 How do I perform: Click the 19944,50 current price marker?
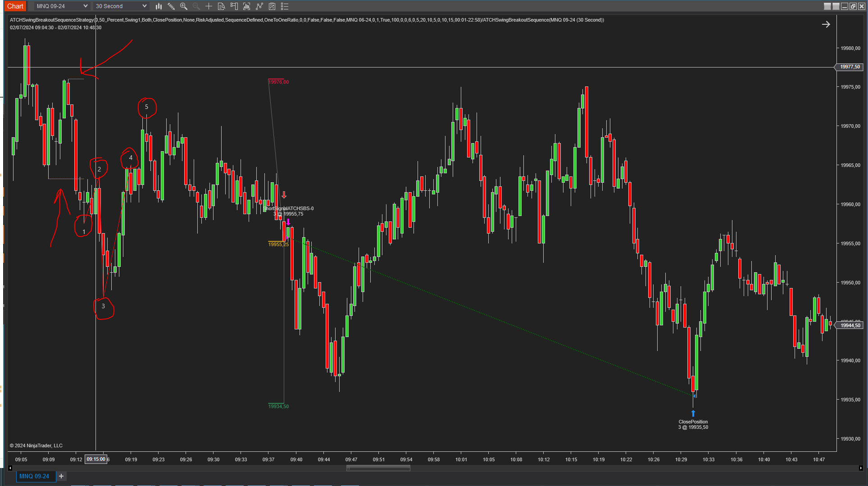point(850,325)
